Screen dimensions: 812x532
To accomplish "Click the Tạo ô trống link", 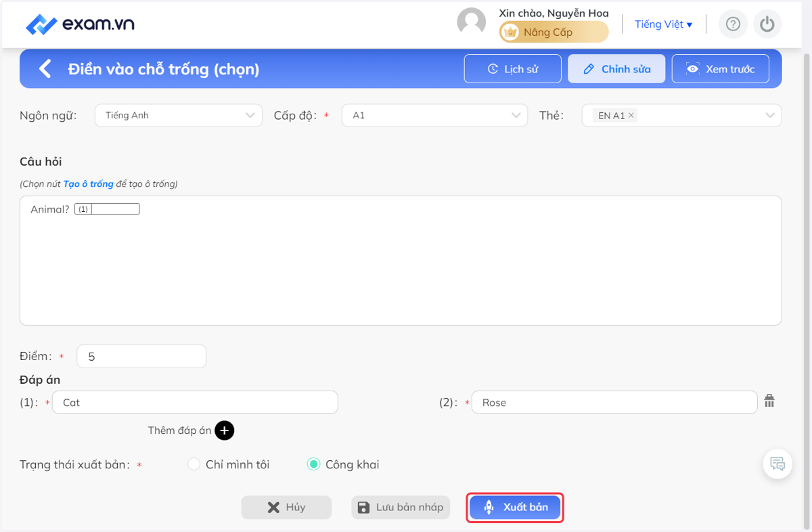I will [x=88, y=184].
